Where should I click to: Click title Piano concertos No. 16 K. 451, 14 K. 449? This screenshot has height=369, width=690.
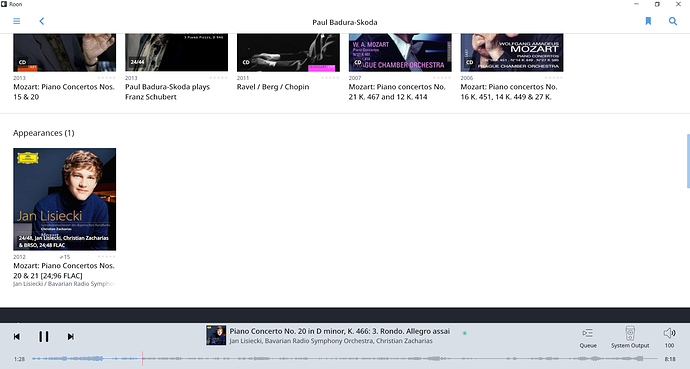[509, 92]
